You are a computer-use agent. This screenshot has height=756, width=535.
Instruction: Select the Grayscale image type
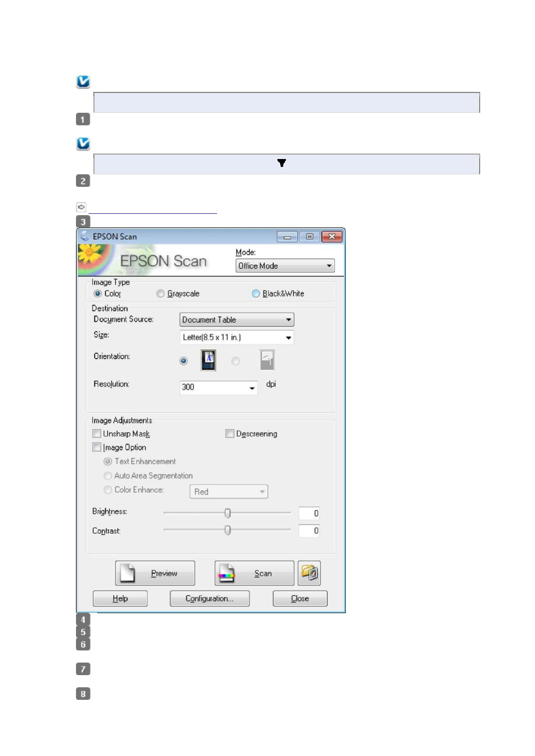[x=160, y=294]
